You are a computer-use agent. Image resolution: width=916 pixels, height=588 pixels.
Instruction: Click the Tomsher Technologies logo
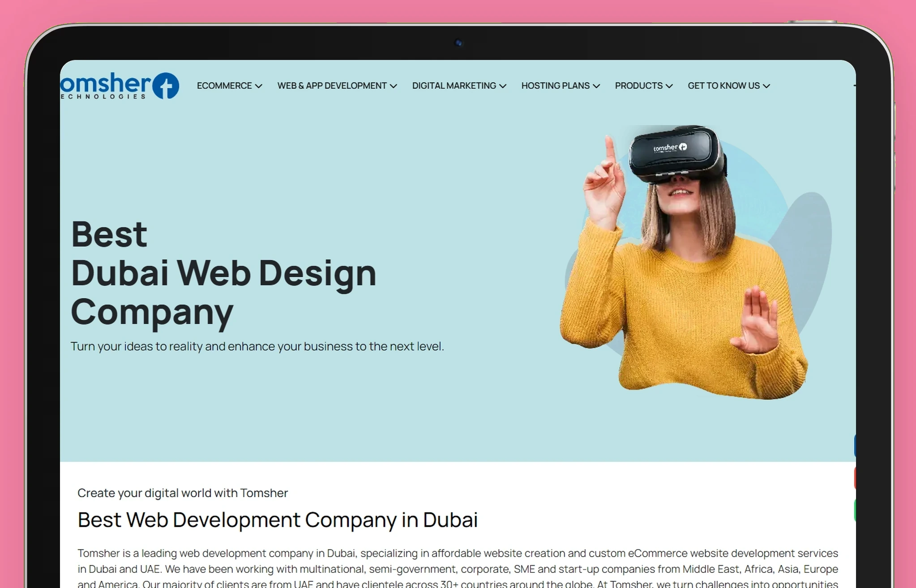pos(120,85)
